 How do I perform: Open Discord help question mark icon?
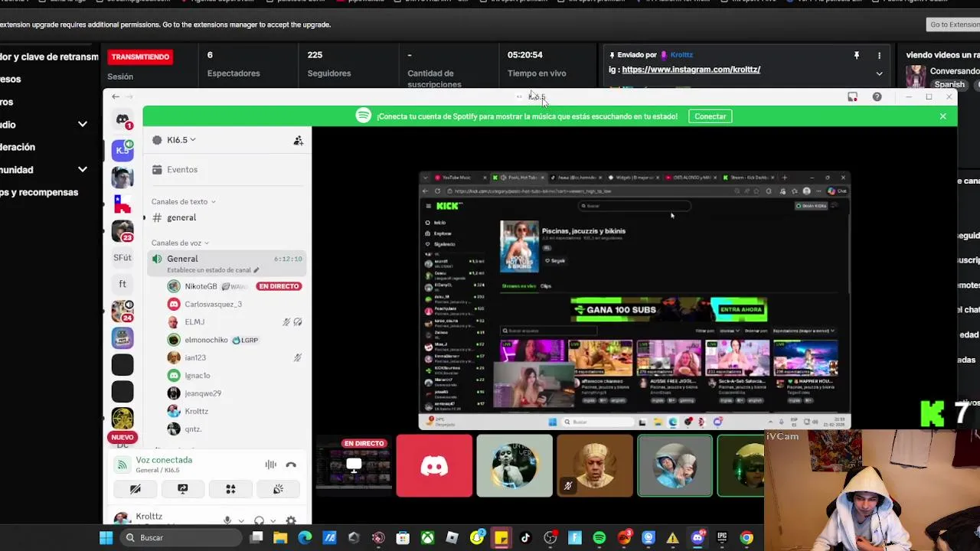click(x=877, y=96)
